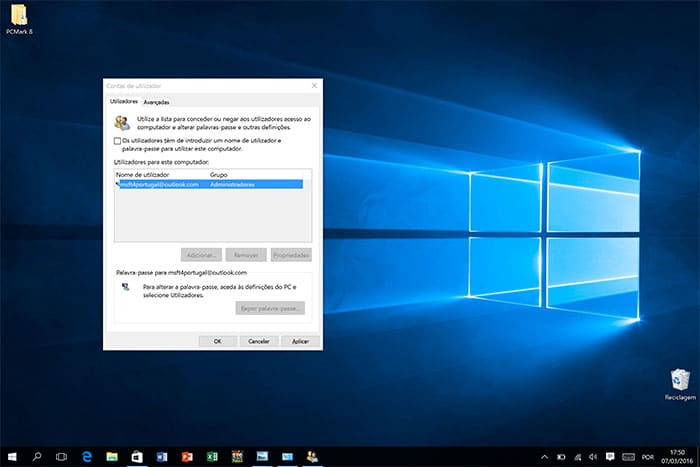This screenshot has width=700, height=467.
Task: Click the password key icon in dialog
Action: click(x=126, y=287)
